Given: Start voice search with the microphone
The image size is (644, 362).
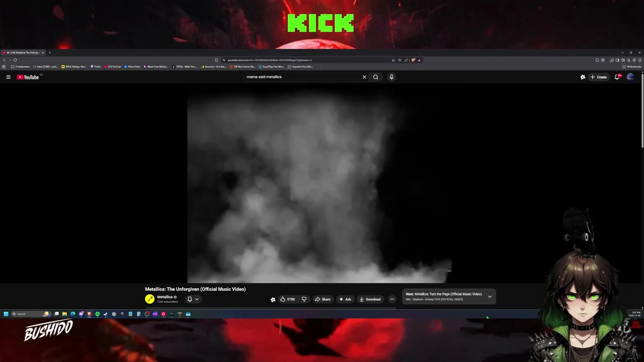Looking at the screenshot, I should [391, 77].
